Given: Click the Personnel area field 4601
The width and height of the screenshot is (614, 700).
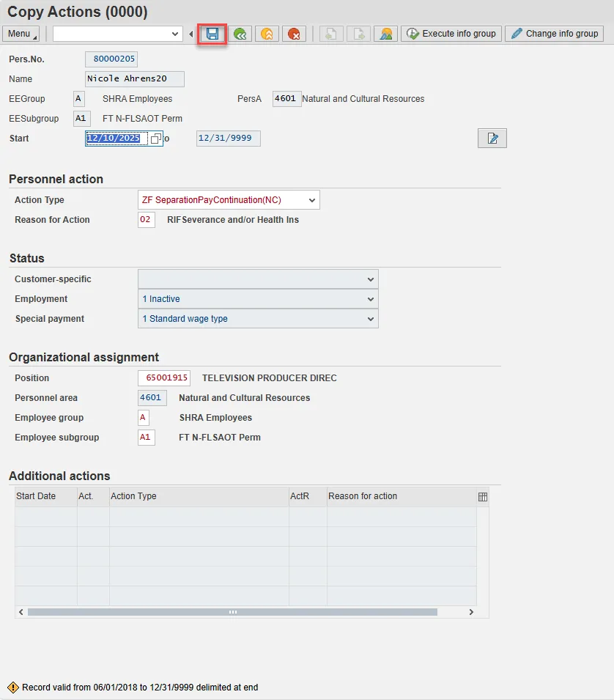Looking at the screenshot, I should (152, 398).
